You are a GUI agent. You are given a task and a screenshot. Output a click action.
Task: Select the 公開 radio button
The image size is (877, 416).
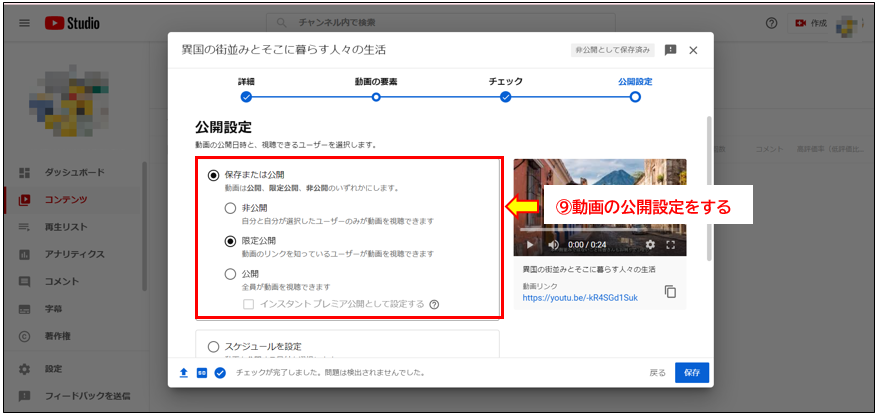coord(230,274)
